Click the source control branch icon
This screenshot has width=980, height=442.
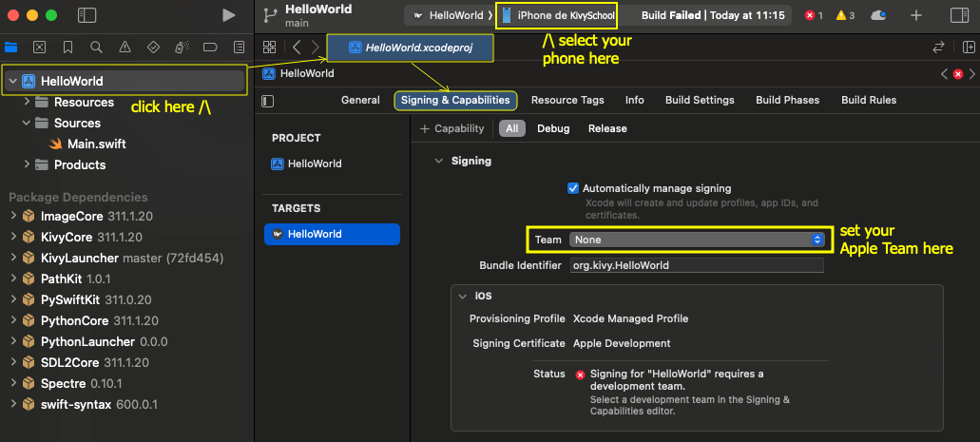coord(270,15)
